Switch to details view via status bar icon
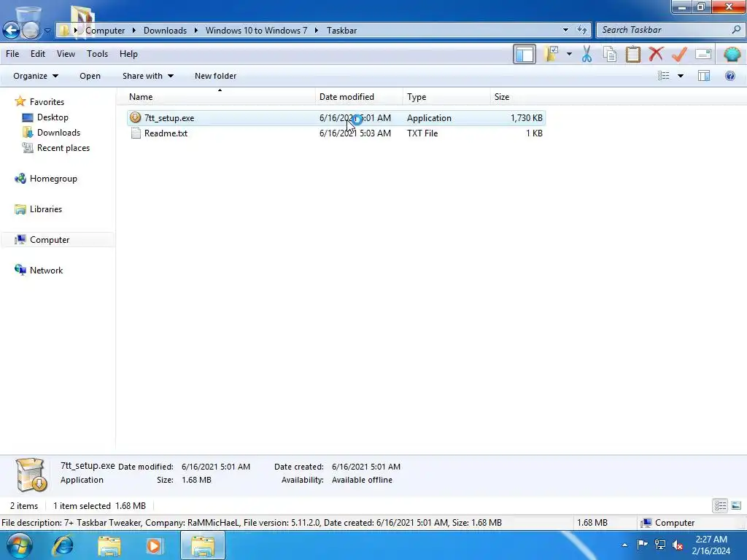 [720, 505]
